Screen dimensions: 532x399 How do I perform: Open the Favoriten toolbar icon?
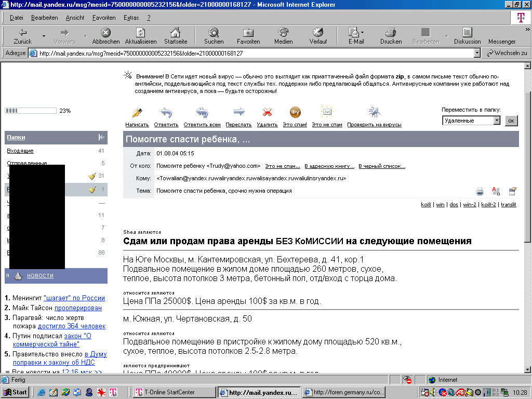pos(248,33)
